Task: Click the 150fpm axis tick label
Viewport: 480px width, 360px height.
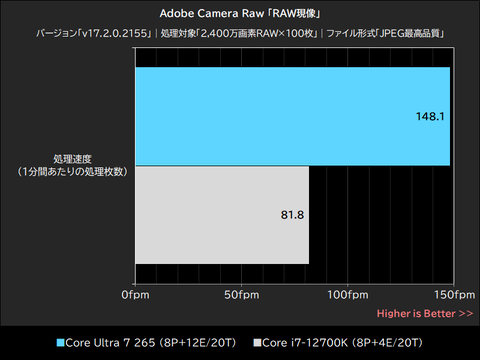Action: click(454, 295)
